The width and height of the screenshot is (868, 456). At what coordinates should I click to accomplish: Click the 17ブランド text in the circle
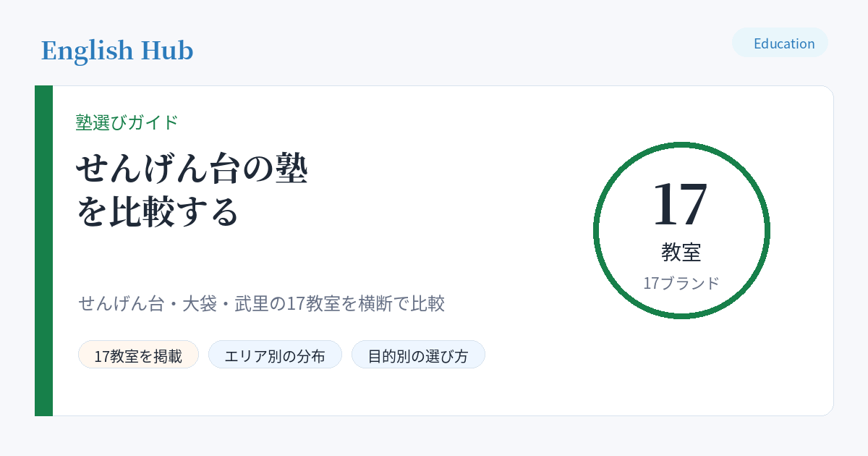click(681, 283)
